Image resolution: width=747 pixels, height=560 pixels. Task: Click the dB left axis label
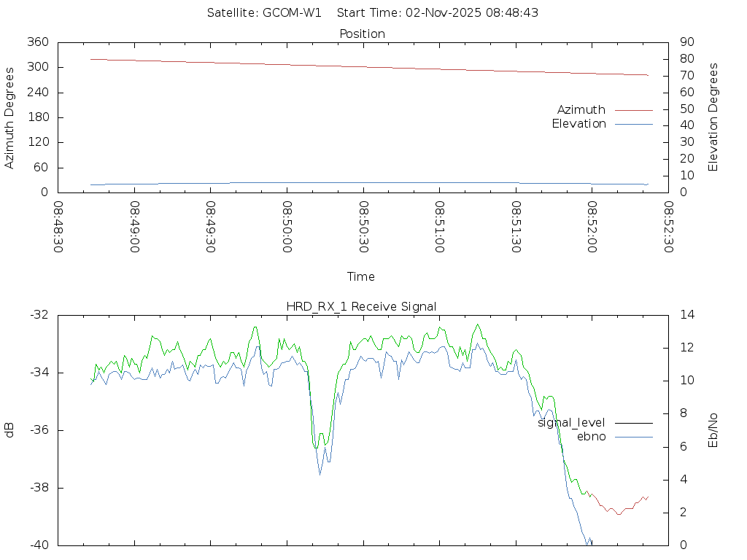[x=9, y=430]
